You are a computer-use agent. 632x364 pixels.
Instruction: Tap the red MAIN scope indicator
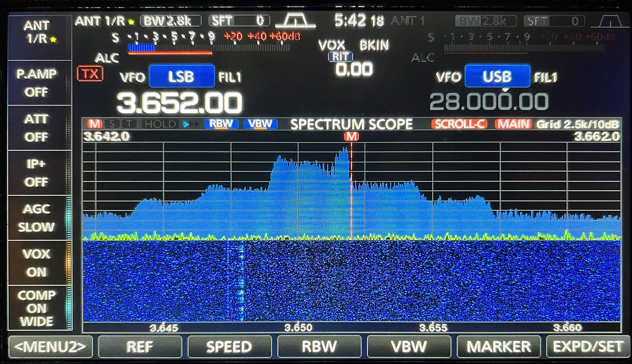513,124
